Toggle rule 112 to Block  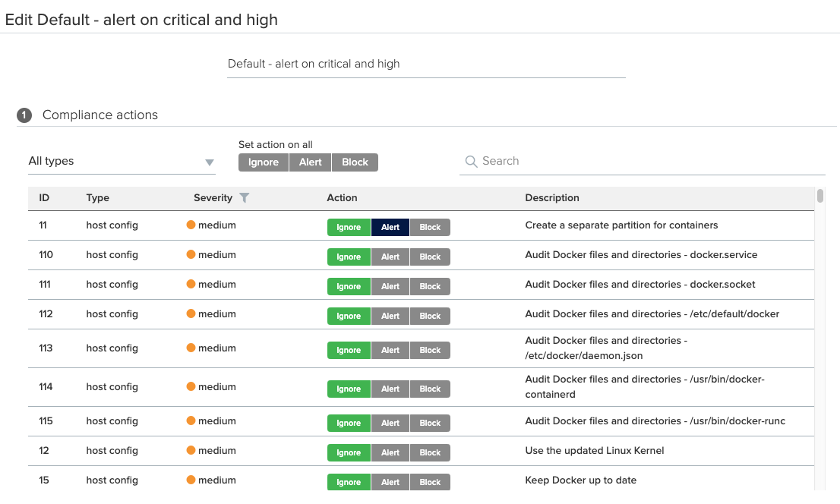click(430, 317)
